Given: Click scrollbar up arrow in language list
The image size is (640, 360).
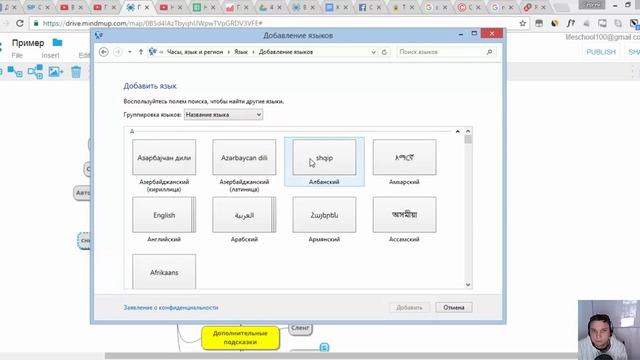Looking at the screenshot, I should 468,131.
